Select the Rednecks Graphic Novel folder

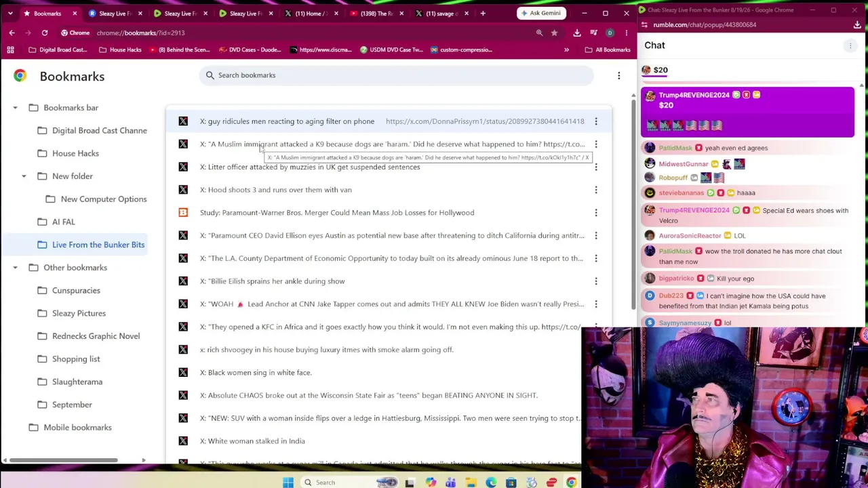click(89, 336)
